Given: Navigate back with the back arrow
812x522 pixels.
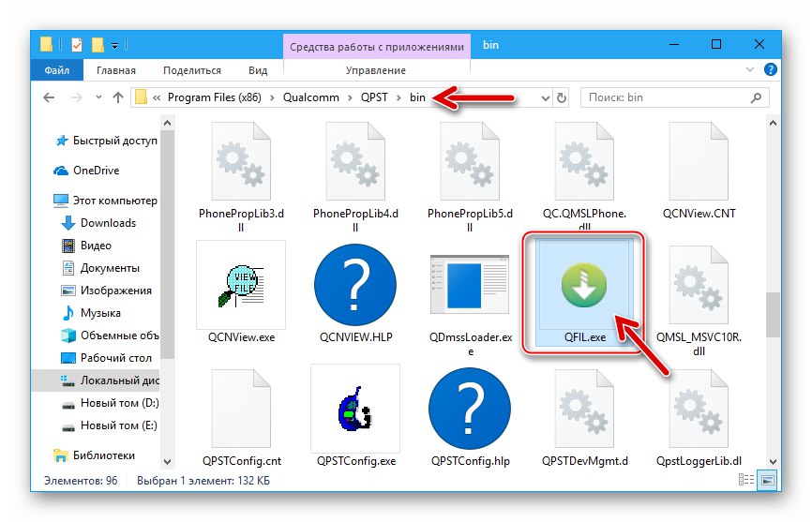Looking at the screenshot, I should [49, 97].
